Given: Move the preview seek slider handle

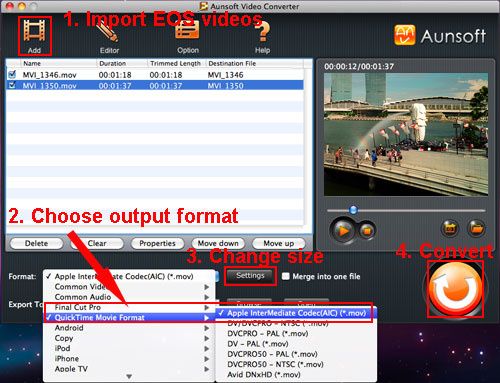Looking at the screenshot, I should 353,210.
